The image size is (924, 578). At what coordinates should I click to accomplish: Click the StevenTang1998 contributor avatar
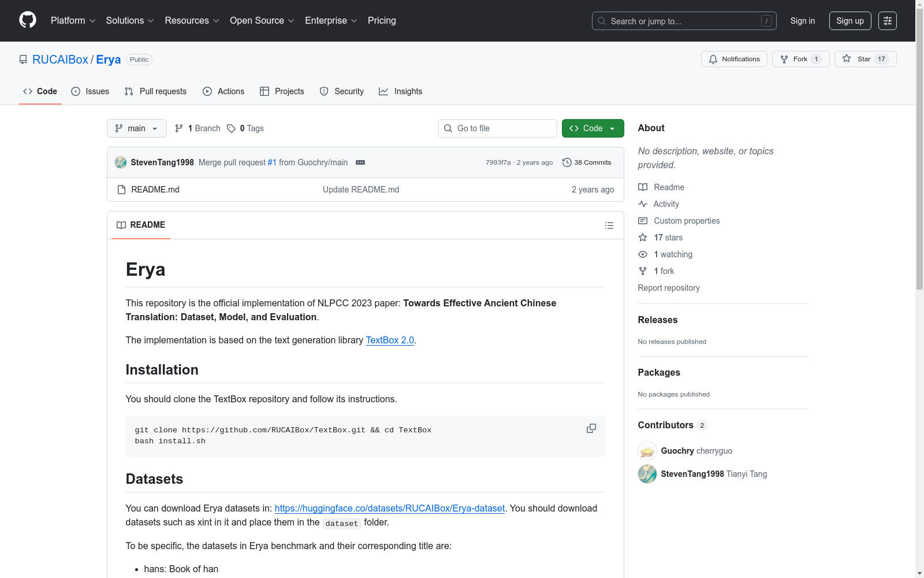tap(647, 474)
